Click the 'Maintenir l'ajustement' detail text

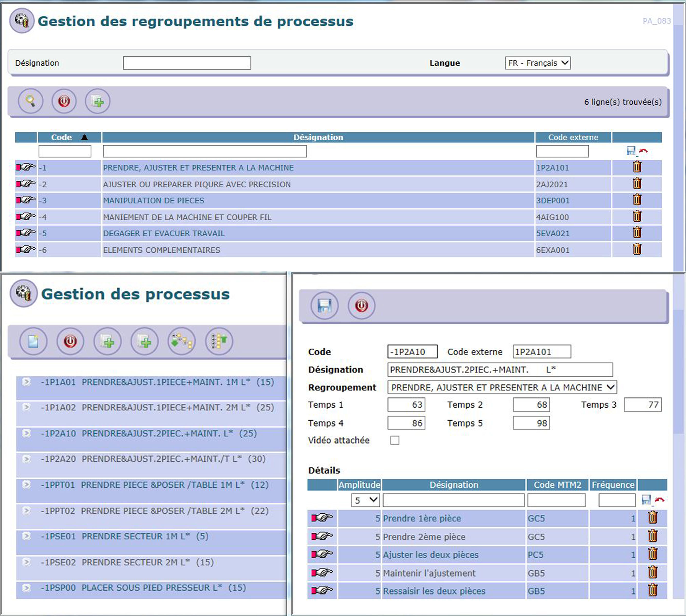coord(429,573)
